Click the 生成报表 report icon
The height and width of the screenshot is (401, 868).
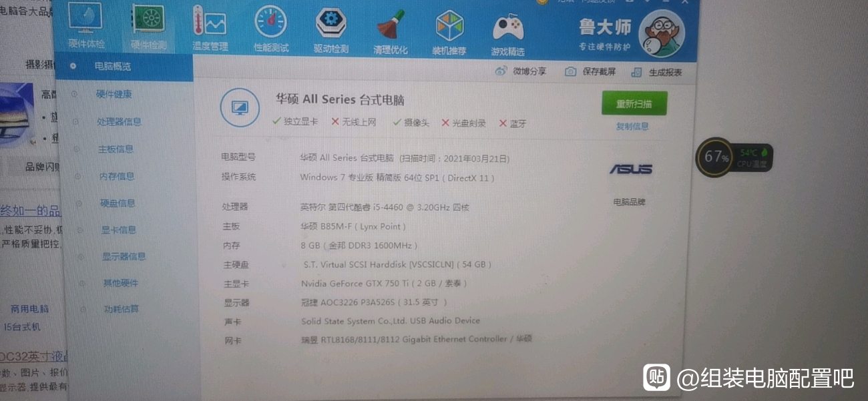point(636,72)
